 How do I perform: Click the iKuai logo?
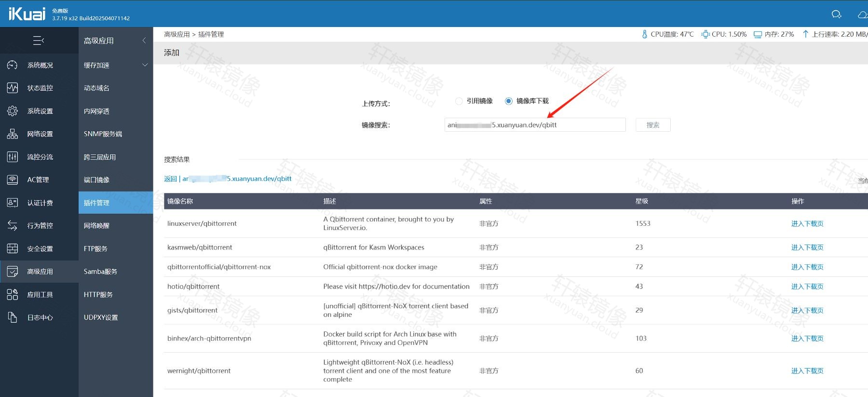[27, 14]
